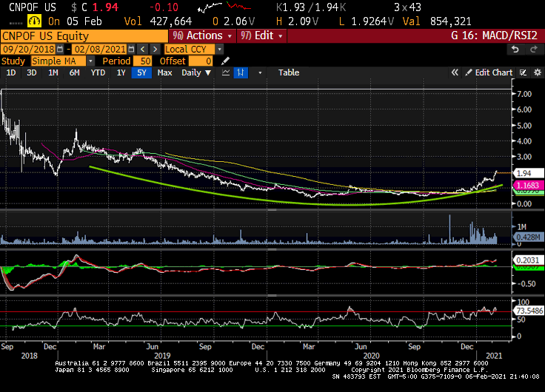Edit the Offset value 0 field
Viewport: 545px width, 392px height.
click(x=201, y=61)
